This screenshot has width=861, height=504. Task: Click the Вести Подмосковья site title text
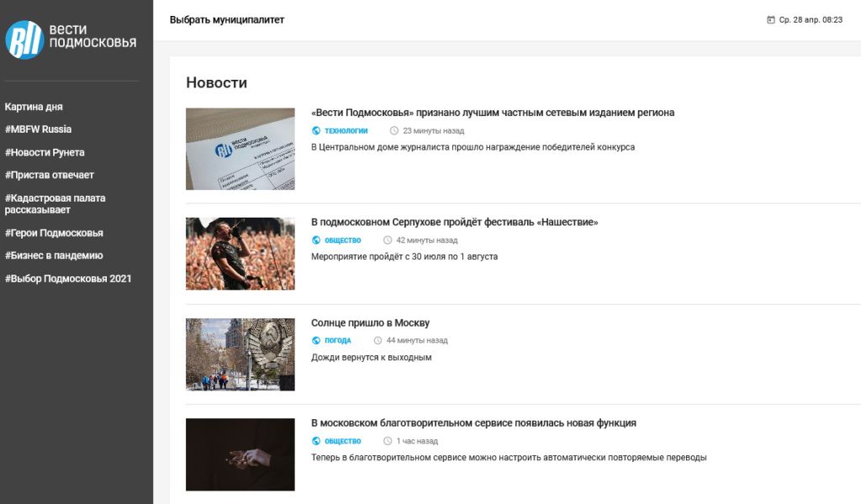tap(92, 35)
